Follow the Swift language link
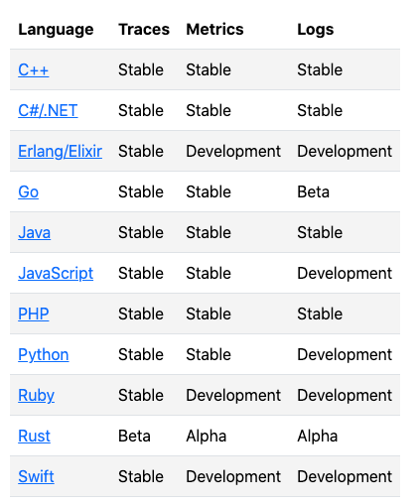The height and width of the screenshot is (504, 420). click(36, 476)
